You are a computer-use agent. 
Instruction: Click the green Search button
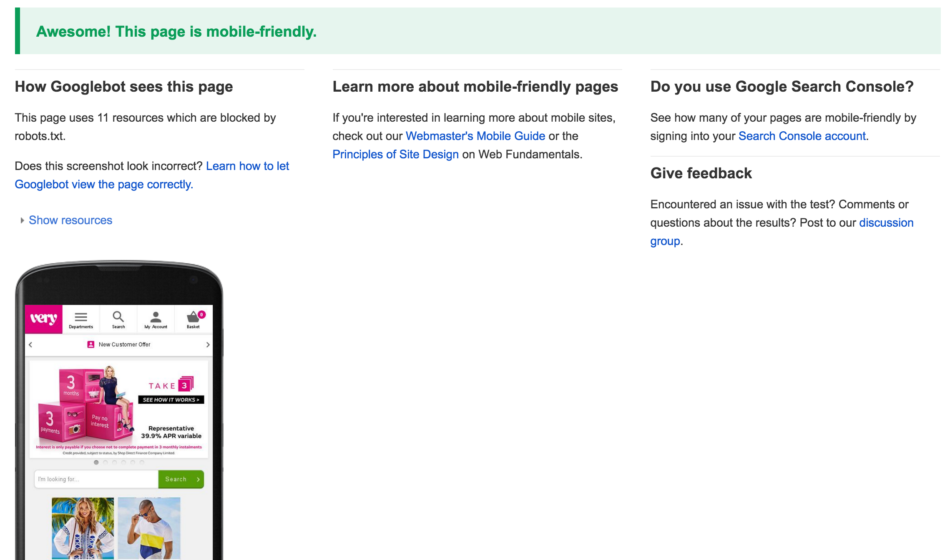tap(181, 479)
